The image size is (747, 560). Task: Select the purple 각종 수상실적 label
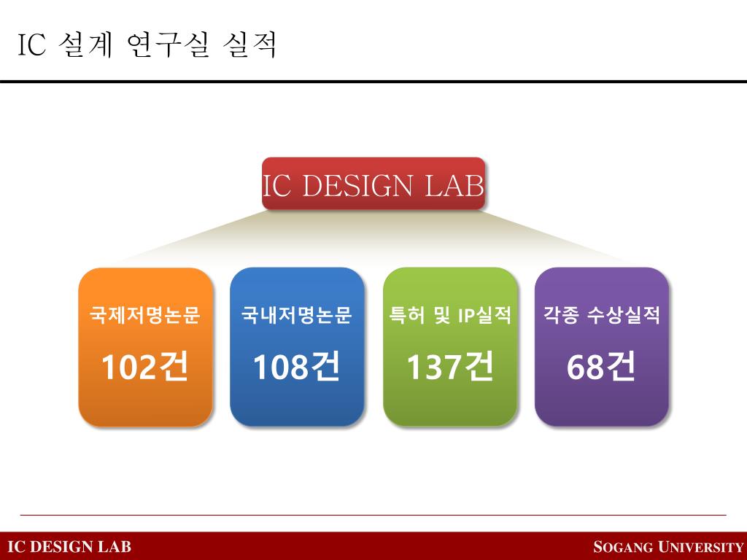602,315
